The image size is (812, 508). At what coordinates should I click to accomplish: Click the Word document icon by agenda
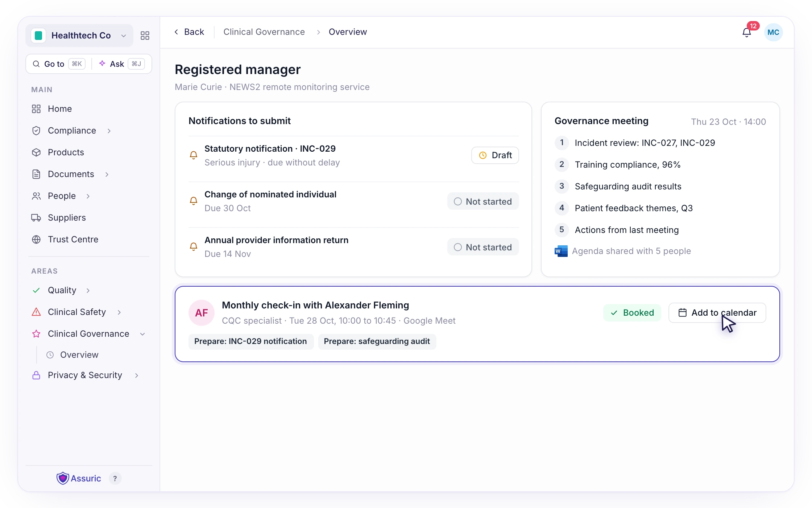pyautogui.click(x=561, y=251)
